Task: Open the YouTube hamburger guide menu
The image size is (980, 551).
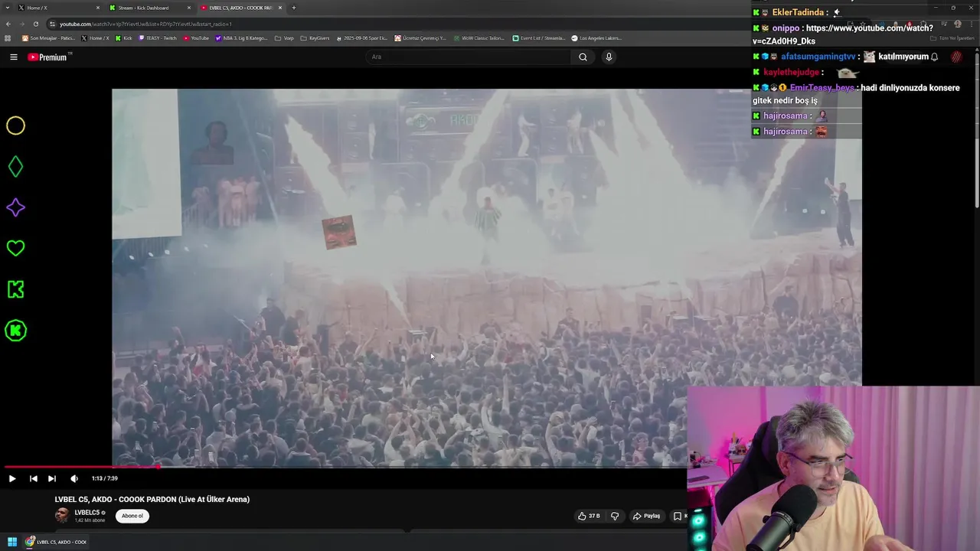Action: pyautogui.click(x=13, y=57)
